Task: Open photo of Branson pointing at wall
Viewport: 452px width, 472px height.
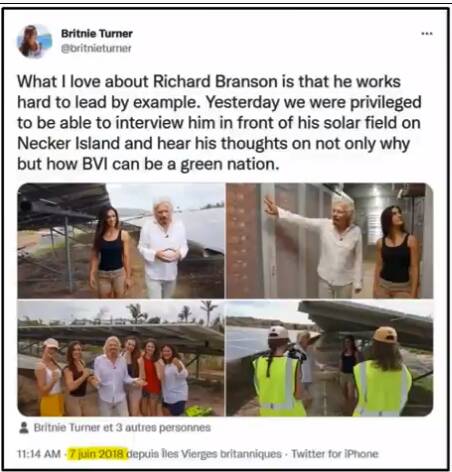Action: [x=330, y=240]
